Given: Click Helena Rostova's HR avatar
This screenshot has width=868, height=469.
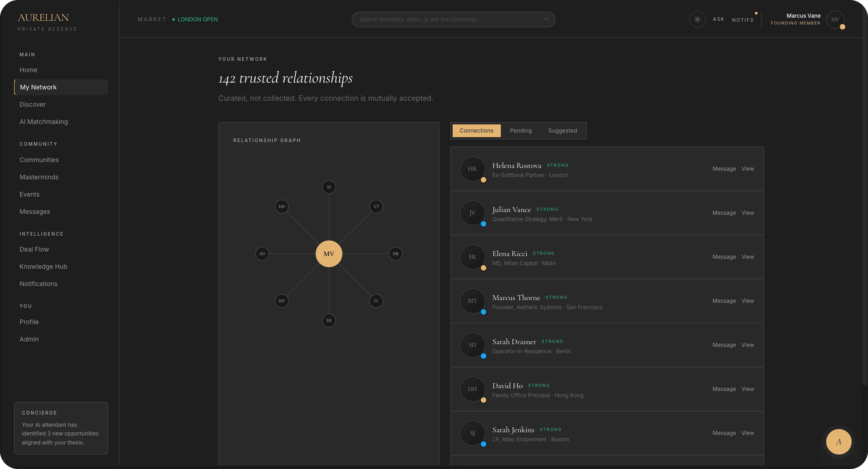Looking at the screenshot, I should click(x=472, y=169).
